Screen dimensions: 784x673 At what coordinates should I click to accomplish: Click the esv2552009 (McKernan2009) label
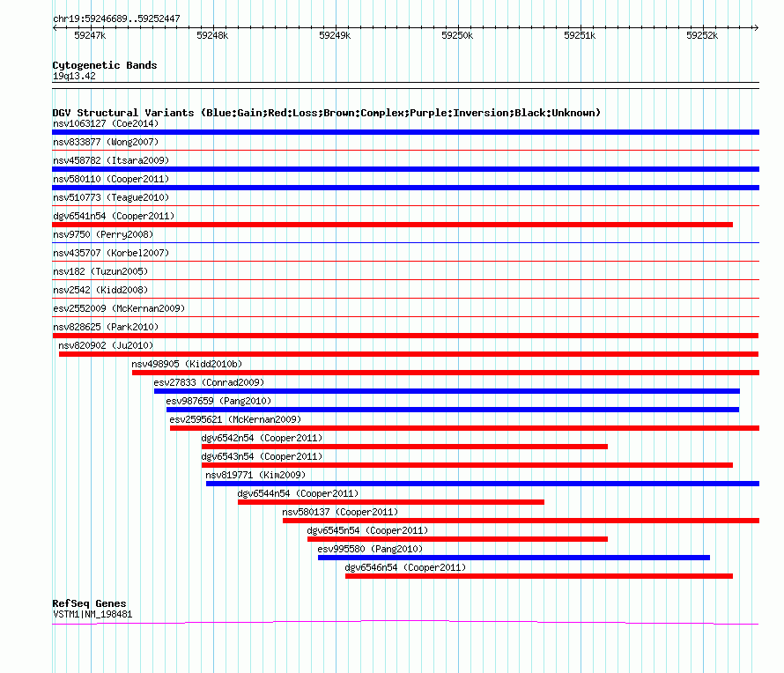119,308
